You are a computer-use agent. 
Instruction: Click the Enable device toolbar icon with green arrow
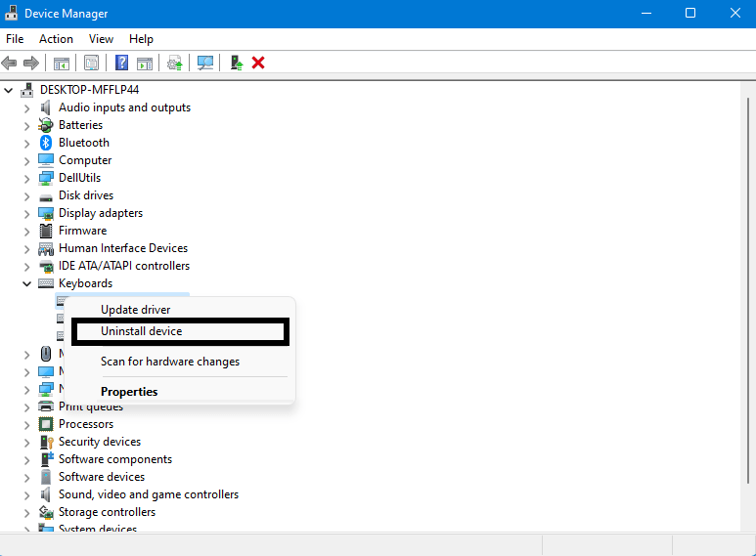[x=237, y=63]
